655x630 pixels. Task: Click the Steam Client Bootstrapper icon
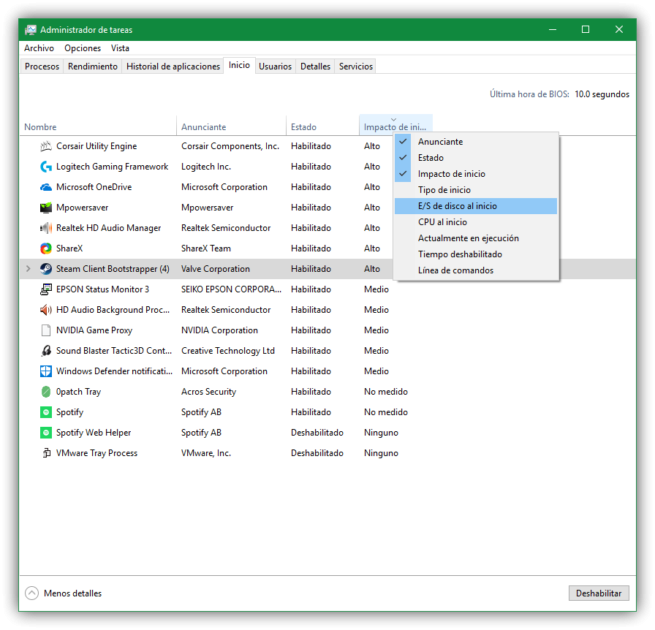46,269
